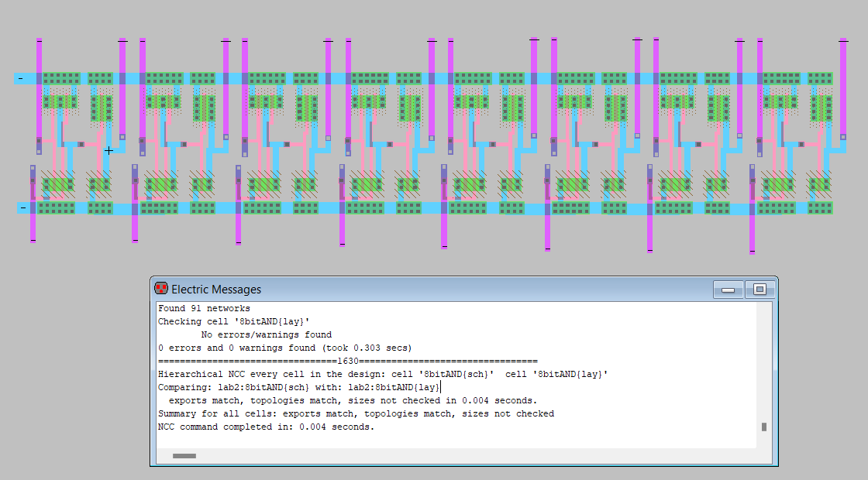The image size is (868, 480).
Task: Click the 'Comparing: lab2:8bitAND{sch}' line
Action: [298, 388]
